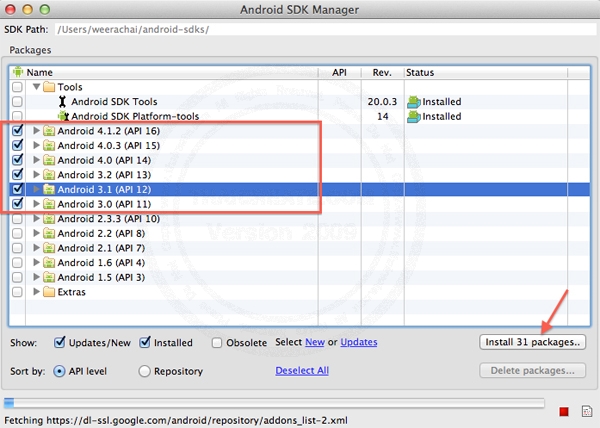Stop fetching with the red stop icon
The height and width of the screenshot is (428, 600).
coord(564,412)
